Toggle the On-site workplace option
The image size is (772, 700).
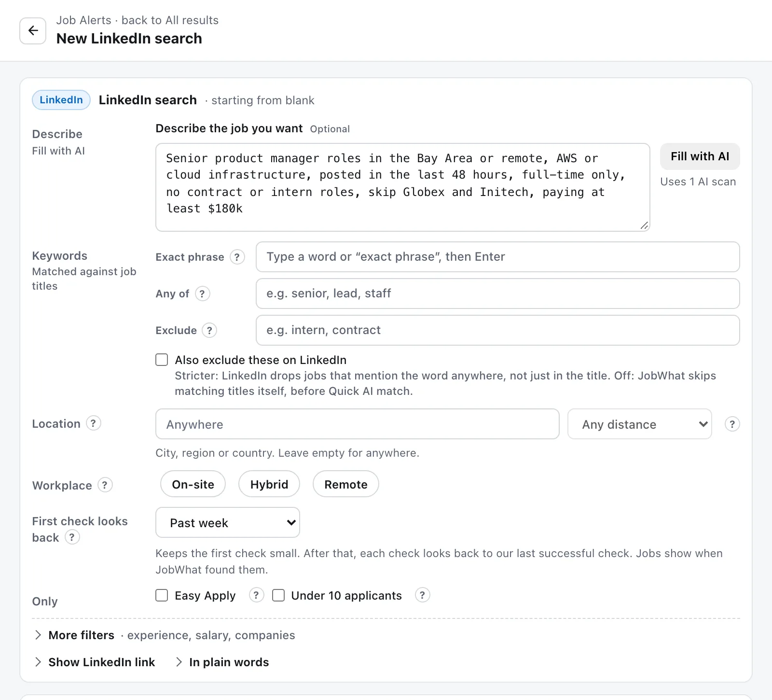(193, 484)
